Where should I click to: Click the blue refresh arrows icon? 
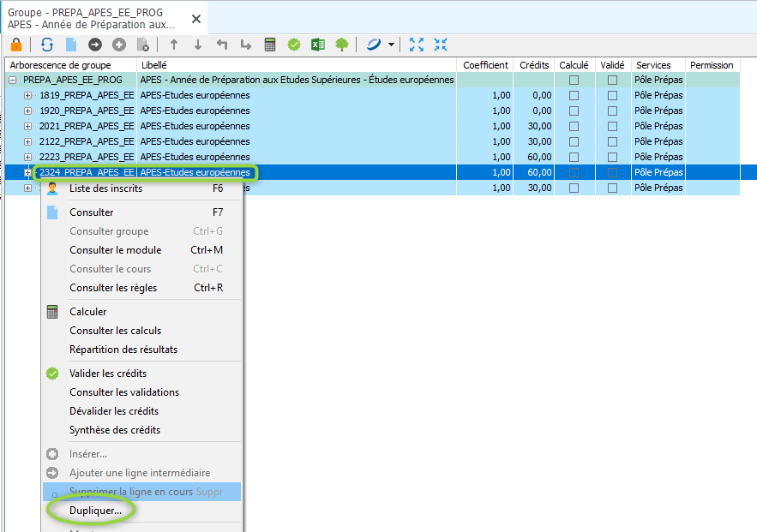coord(47,45)
